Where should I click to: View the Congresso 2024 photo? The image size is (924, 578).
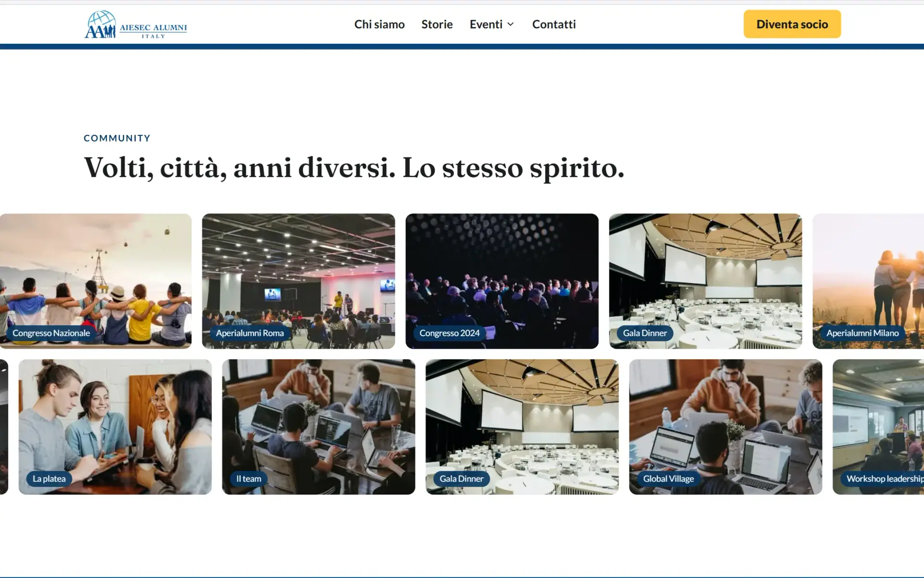click(502, 281)
